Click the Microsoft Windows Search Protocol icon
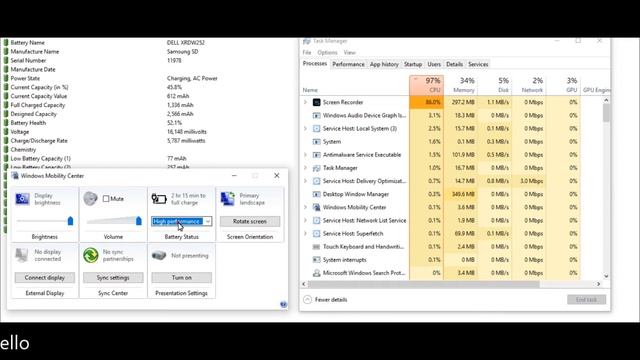Image resolution: width=640 pixels, height=360 pixels. coord(316,273)
